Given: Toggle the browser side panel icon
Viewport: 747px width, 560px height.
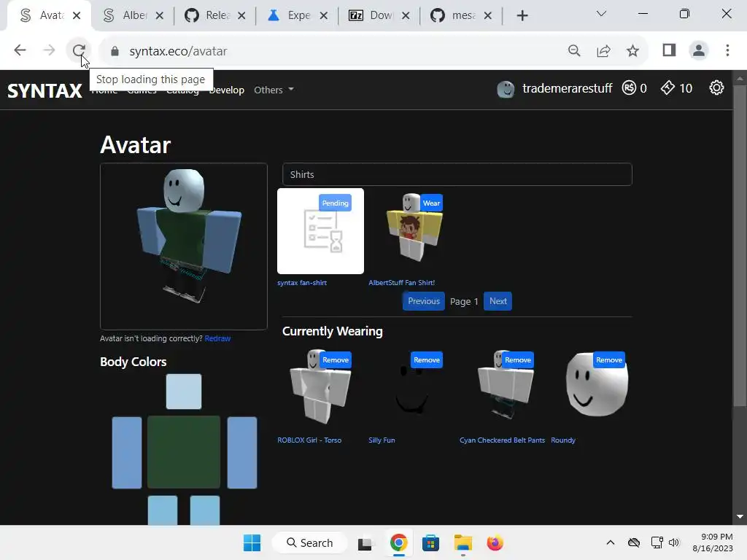Looking at the screenshot, I should [670, 50].
